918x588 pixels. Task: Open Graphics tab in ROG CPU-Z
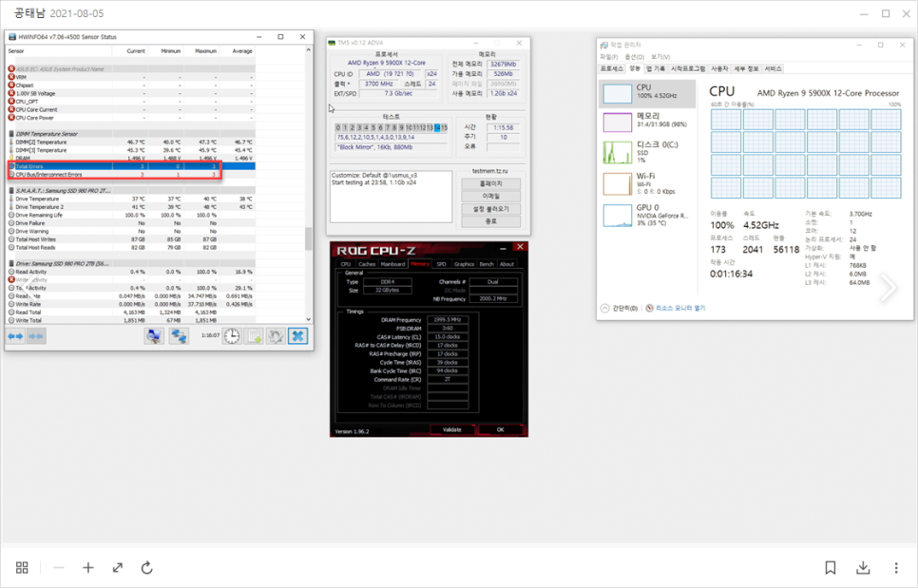pyautogui.click(x=465, y=264)
